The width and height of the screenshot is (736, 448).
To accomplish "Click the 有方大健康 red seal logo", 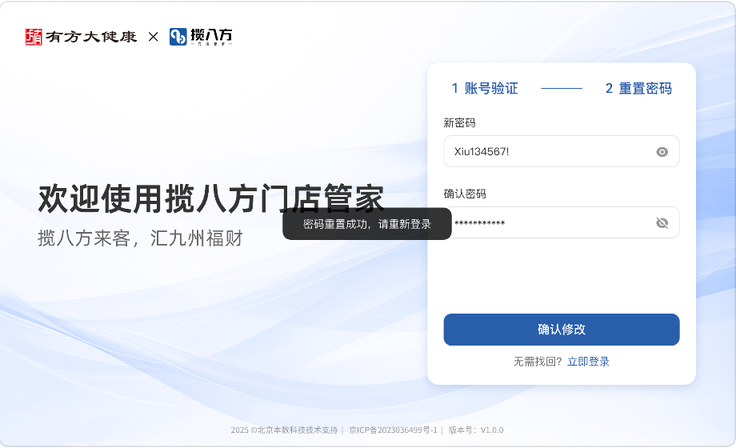I will 33,37.
